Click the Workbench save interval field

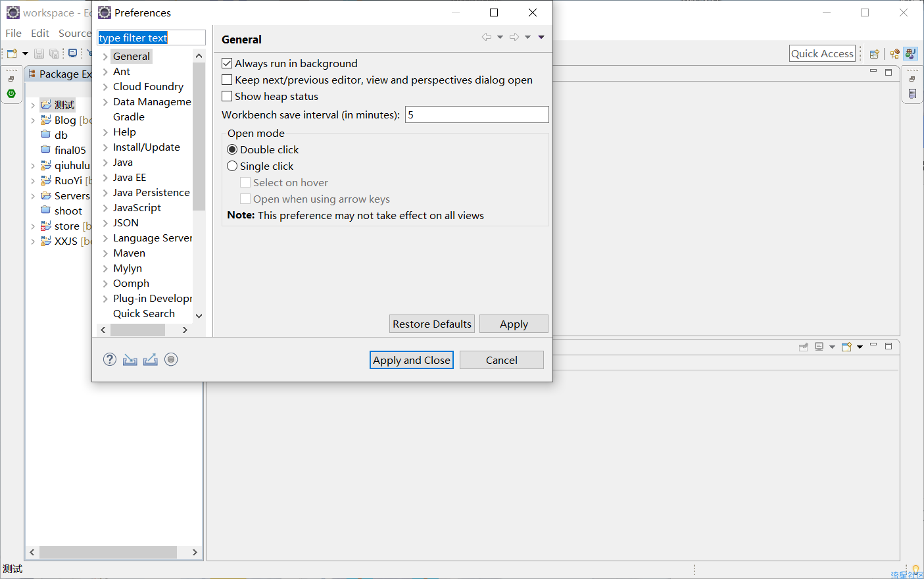pos(477,114)
